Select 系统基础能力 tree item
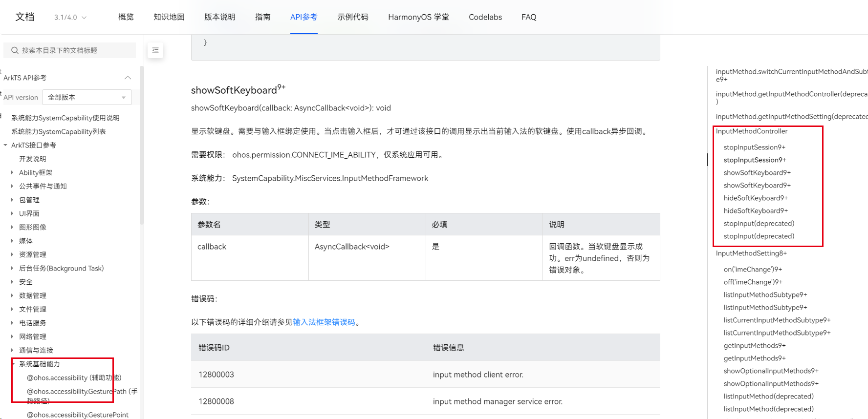This screenshot has width=868, height=419. (x=40, y=364)
